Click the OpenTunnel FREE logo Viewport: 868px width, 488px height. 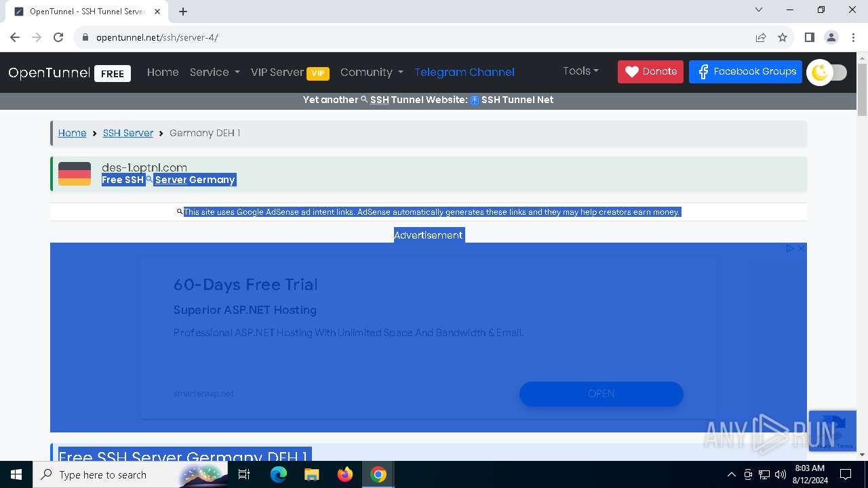tap(69, 73)
